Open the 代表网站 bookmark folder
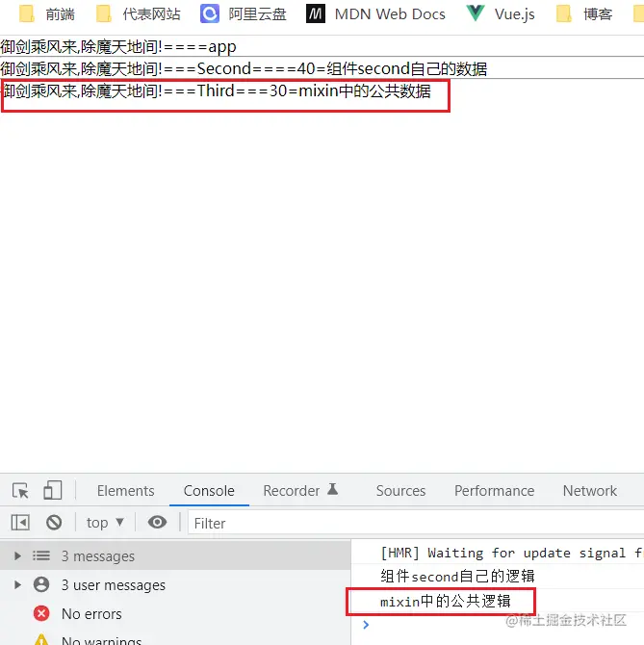The height and width of the screenshot is (645, 644). click(x=139, y=14)
